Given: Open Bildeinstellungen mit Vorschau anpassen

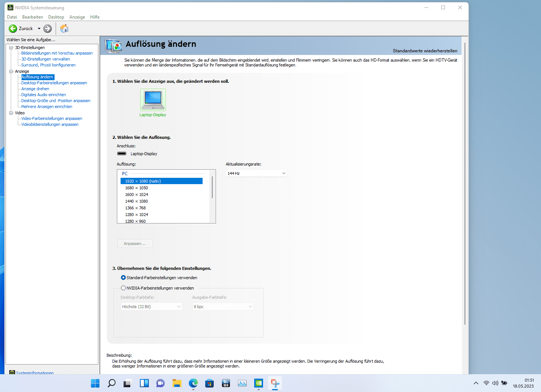Looking at the screenshot, I should [x=57, y=53].
